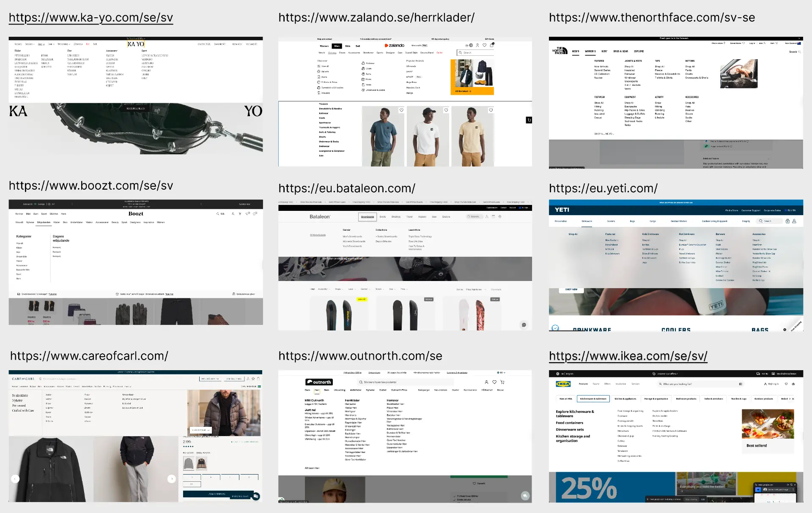812x513 pixels.
Task: Open the Zalando shopping bag icon
Action: pyautogui.click(x=492, y=45)
